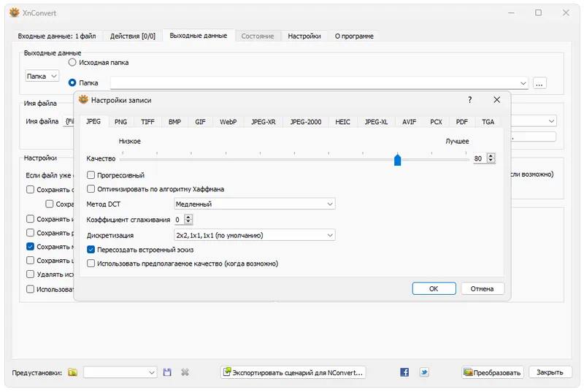
Task: Click the quality value field showing 80
Action: tap(480, 158)
